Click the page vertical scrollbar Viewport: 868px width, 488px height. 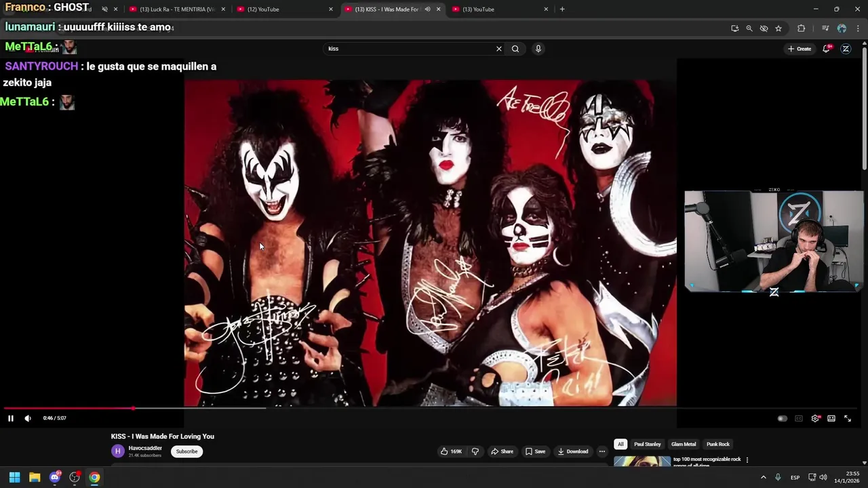[x=865, y=108]
